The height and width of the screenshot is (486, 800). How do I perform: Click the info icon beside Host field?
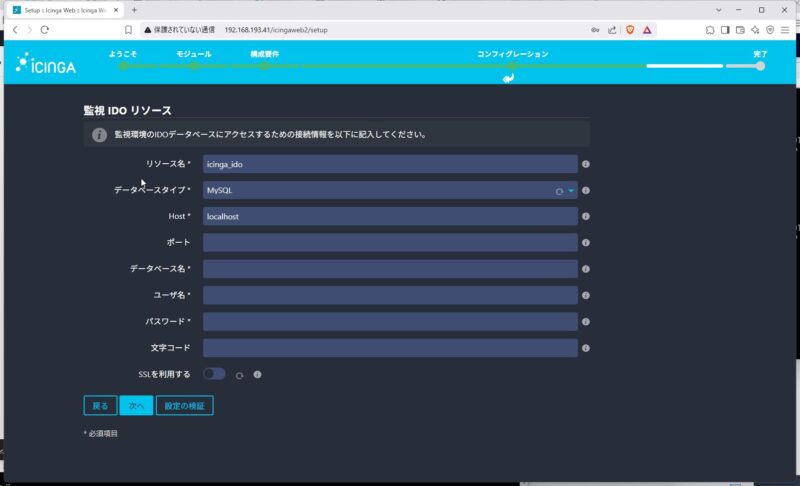point(586,216)
